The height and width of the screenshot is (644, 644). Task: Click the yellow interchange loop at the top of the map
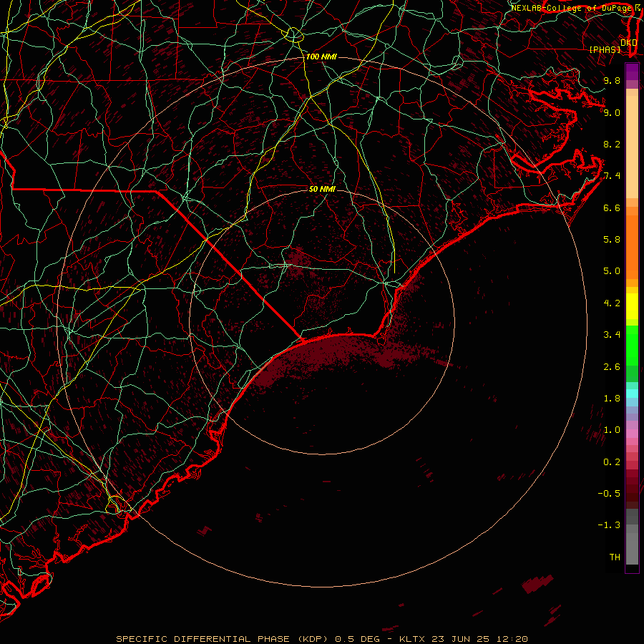pyautogui.click(x=294, y=34)
